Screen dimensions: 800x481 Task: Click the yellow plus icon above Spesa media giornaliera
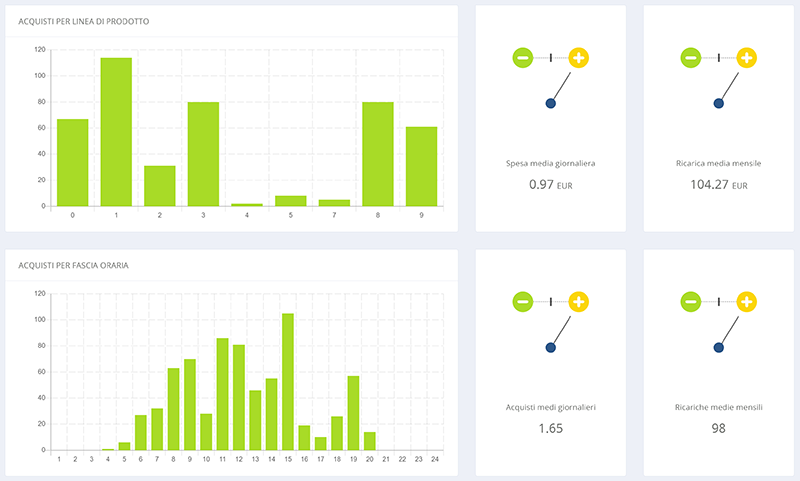(x=579, y=58)
